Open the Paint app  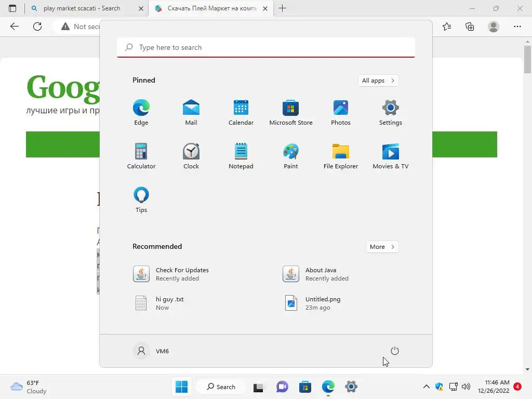[291, 156]
